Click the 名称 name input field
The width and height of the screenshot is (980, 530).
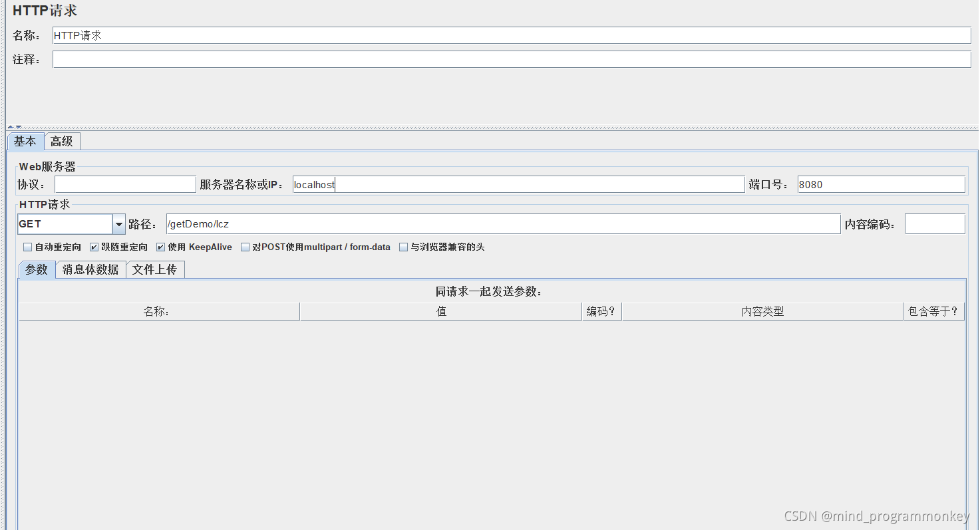[511, 35]
